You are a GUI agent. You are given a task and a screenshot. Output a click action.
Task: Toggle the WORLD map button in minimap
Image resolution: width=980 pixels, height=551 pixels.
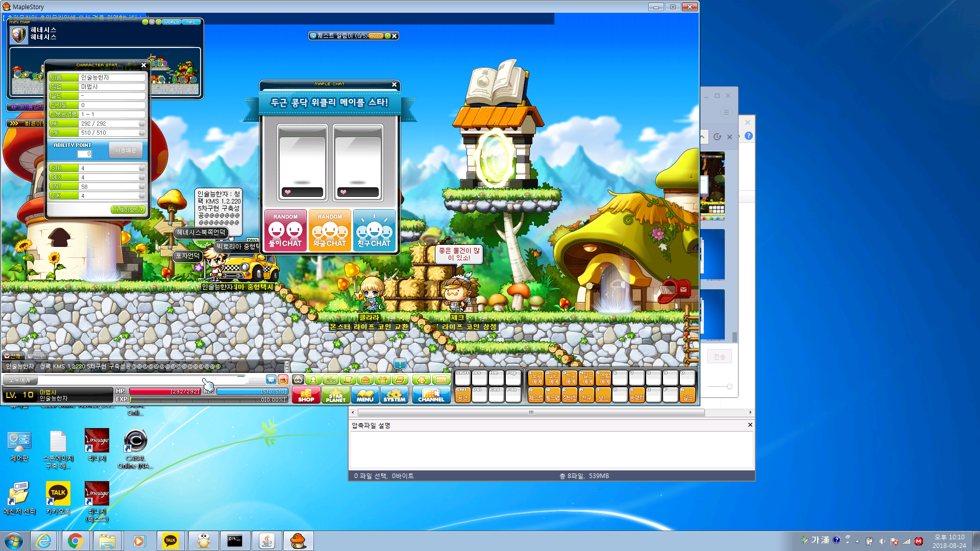point(171,22)
